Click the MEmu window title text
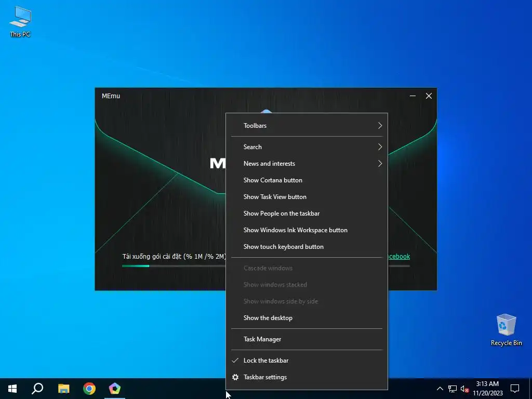Screen dimensions: 532x399 [111, 96]
